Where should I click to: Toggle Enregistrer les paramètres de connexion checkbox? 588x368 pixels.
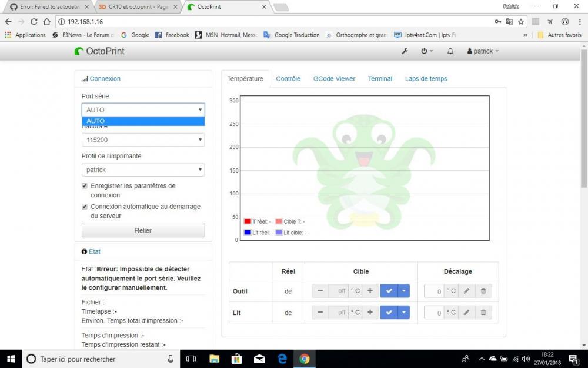(x=84, y=186)
